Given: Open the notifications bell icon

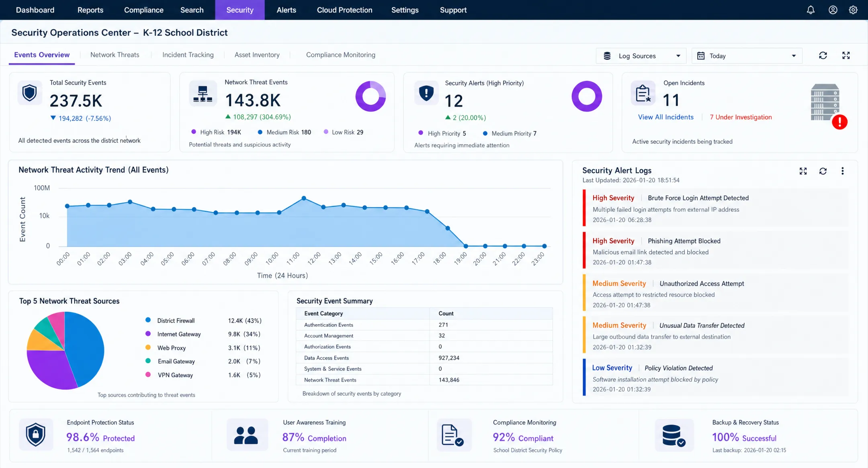Looking at the screenshot, I should tap(811, 10).
